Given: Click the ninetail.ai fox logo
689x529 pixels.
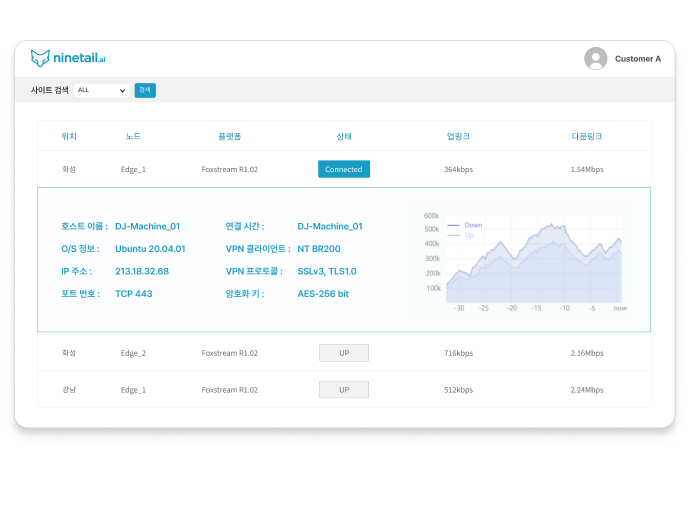Looking at the screenshot, I should [40, 58].
